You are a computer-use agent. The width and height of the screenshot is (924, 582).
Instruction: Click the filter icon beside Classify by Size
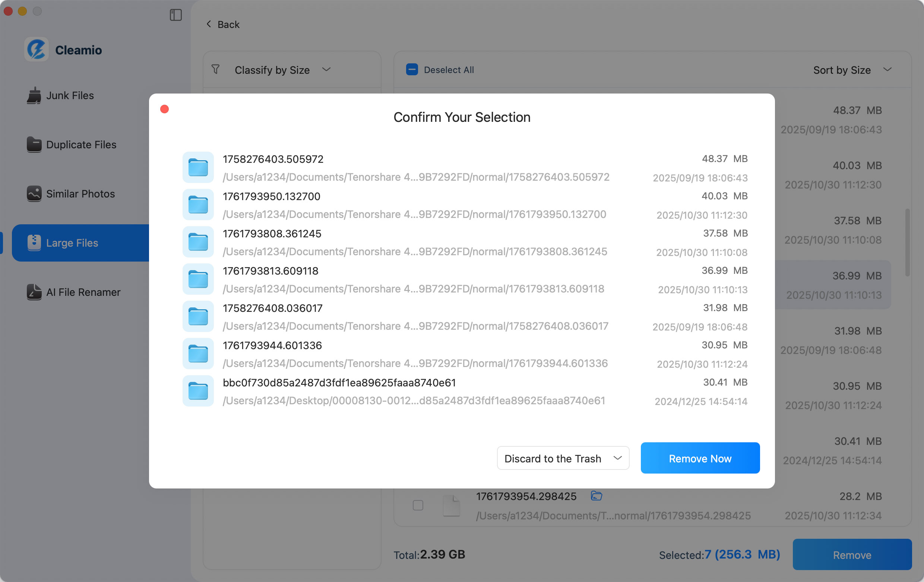click(x=216, y=69)
